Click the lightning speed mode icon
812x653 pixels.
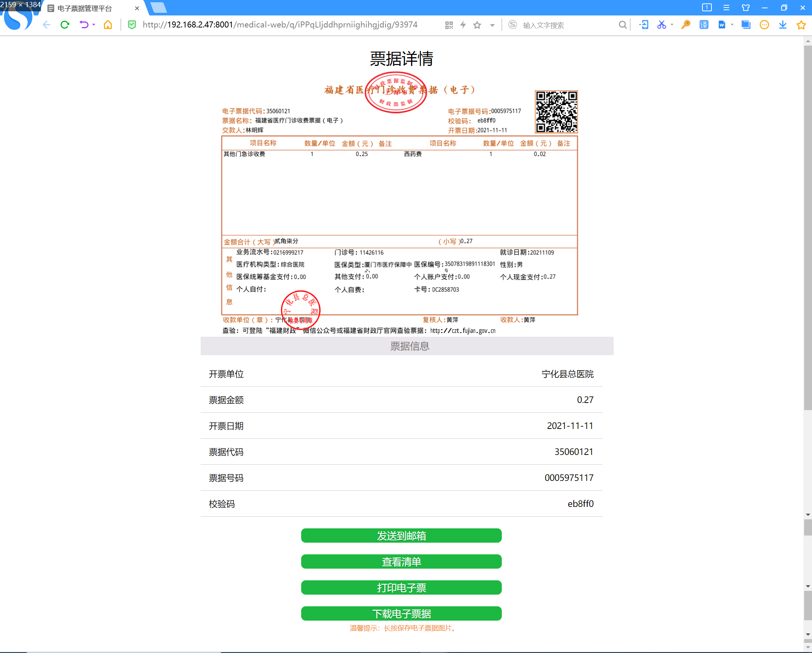click(463, 25)
